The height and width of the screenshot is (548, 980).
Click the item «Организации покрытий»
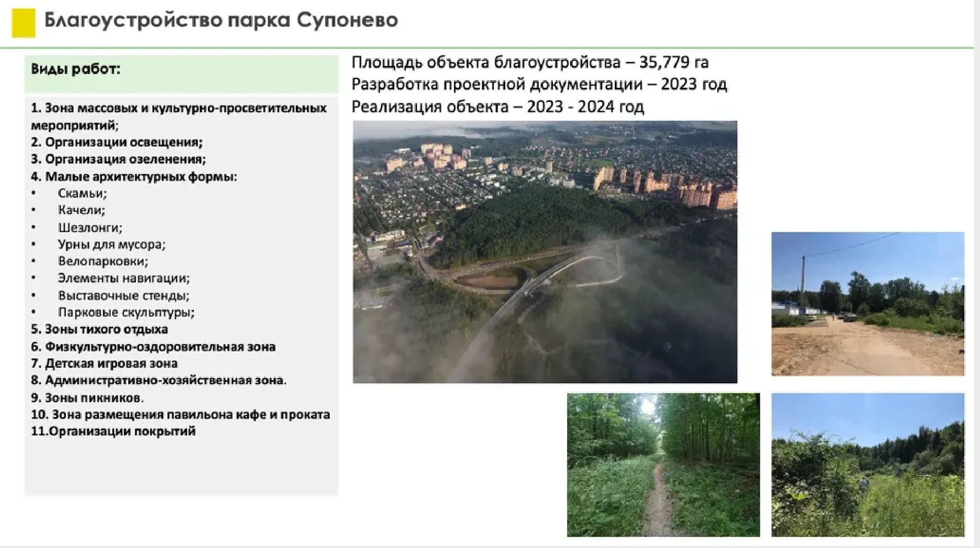click(x=114, y=431)
